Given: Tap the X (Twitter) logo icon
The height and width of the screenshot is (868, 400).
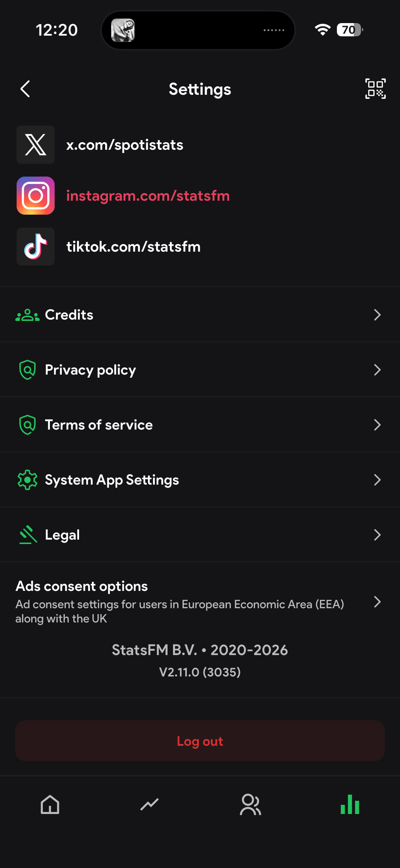Looking at the screenshot, I should click(36, 145).
